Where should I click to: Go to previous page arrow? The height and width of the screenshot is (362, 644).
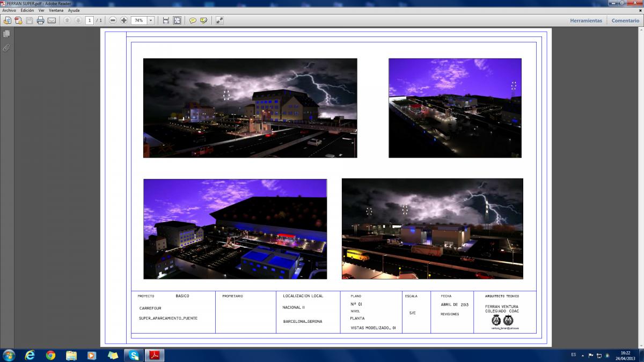click(67, 20)
